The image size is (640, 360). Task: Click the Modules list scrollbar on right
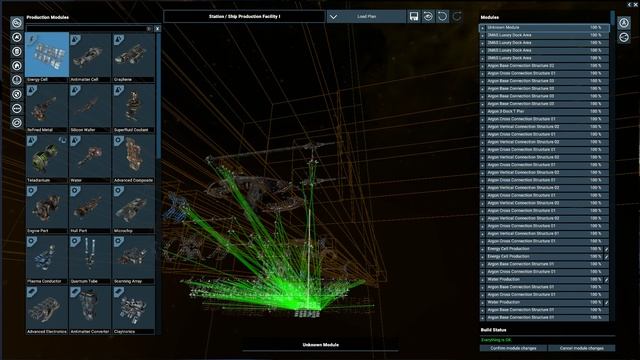click(x=612, y=18)
